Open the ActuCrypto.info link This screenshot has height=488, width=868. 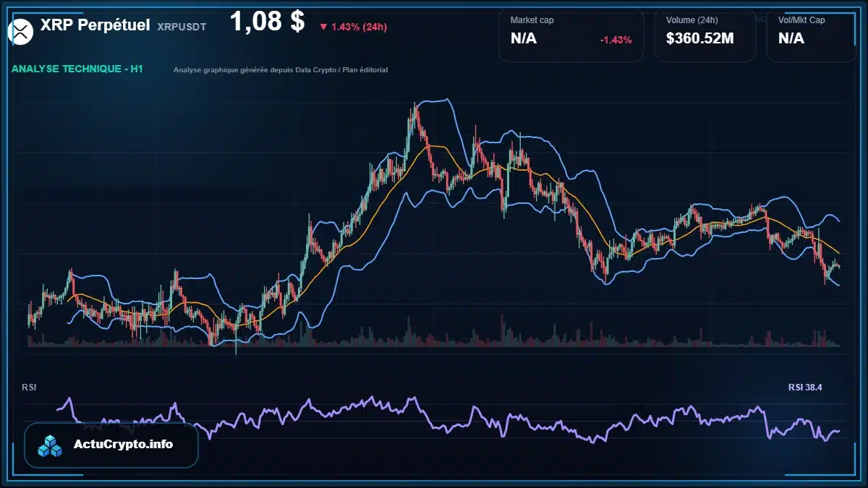tap(123, 445)
